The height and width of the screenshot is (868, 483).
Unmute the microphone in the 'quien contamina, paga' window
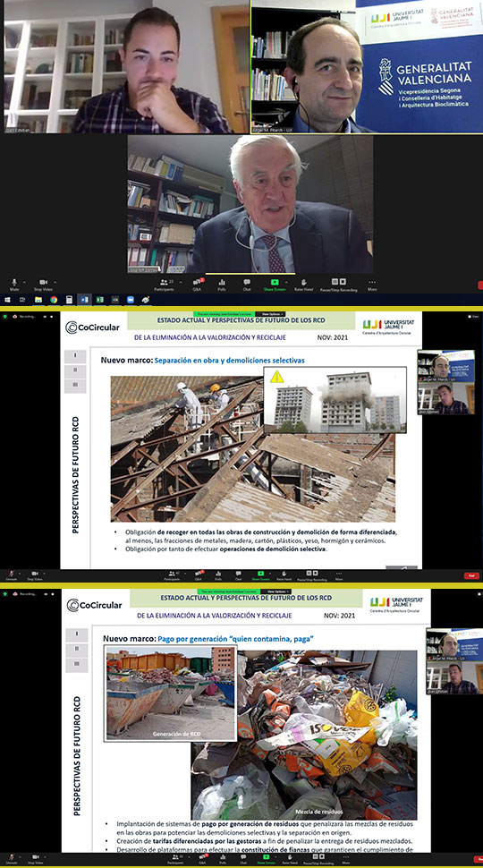click(x=11, y=860)
